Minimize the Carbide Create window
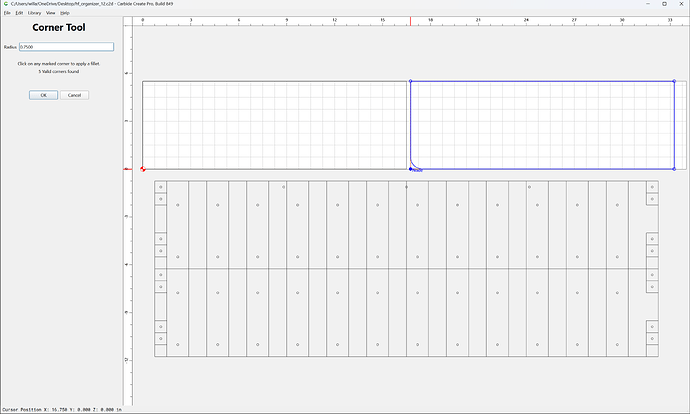 [x=648, y=4]
